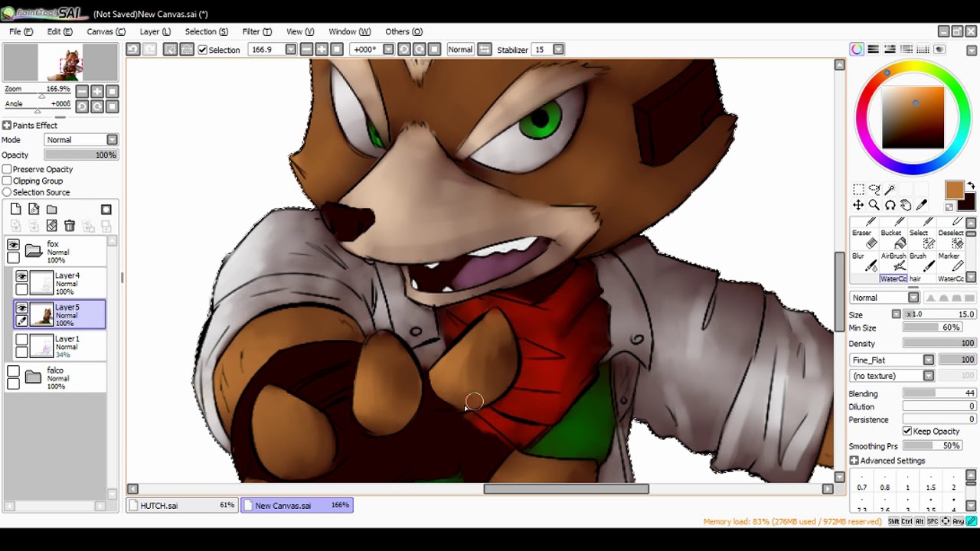Enable Preserve Opacity
This screenshot has width=980, height=551.
click(x=7, y=169)
